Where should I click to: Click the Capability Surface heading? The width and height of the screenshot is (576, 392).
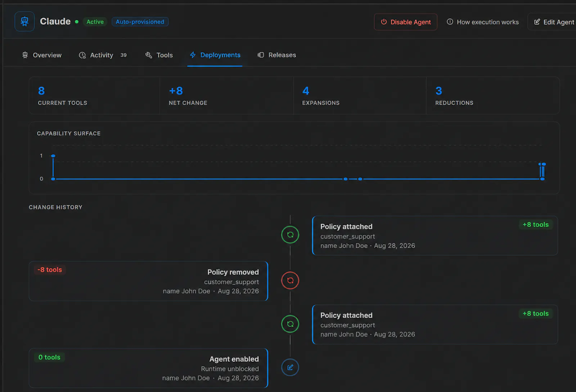click(x=69, y=133)
